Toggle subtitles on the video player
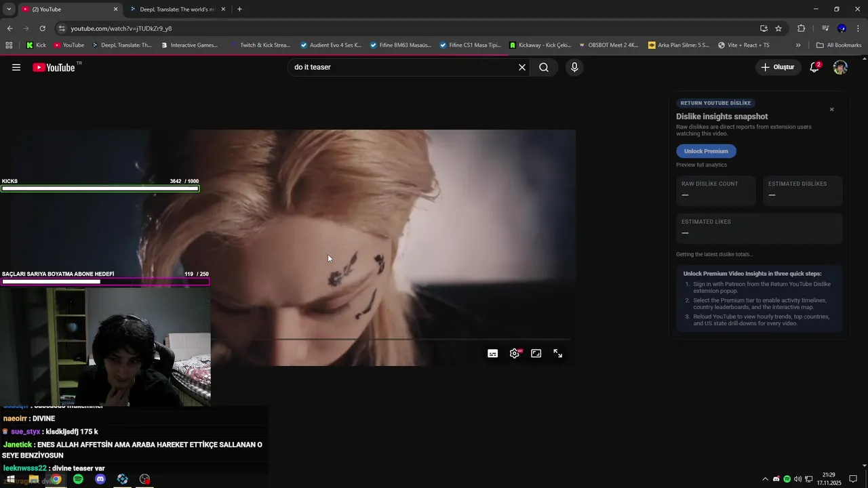The width and height of the screenshot is (868, 488). pos(493,353)
